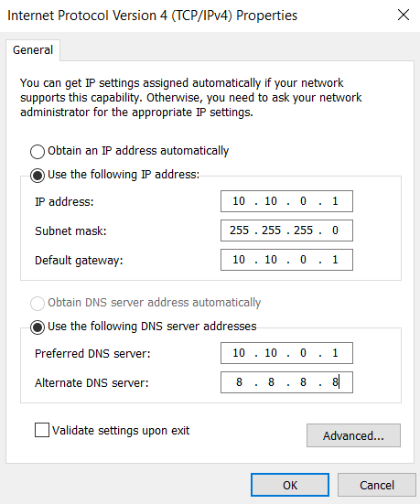
Task: Click the first octet of IP address field
Action: [x=239, y=201]
